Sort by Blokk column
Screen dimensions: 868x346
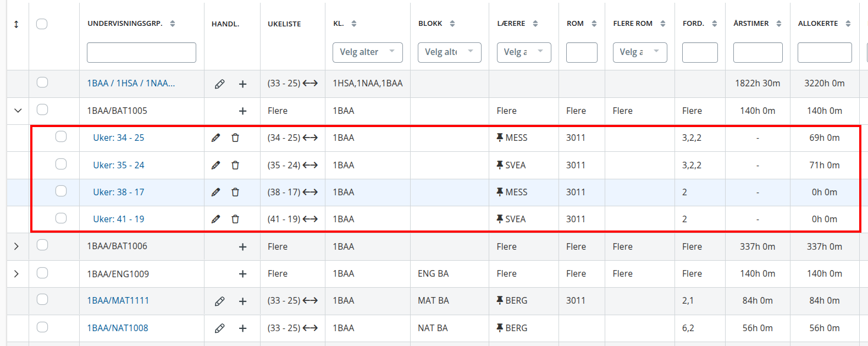click(x=452, y=24)
